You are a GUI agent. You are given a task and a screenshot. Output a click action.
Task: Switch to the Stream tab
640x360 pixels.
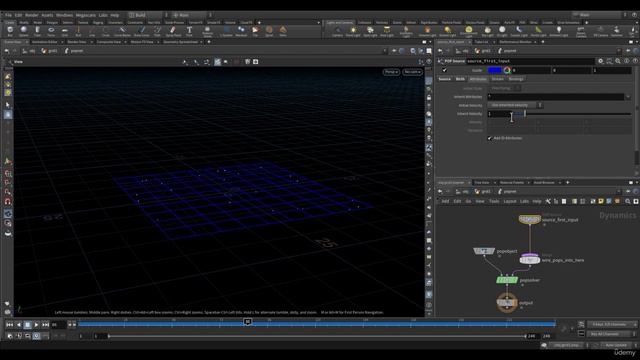497,79
